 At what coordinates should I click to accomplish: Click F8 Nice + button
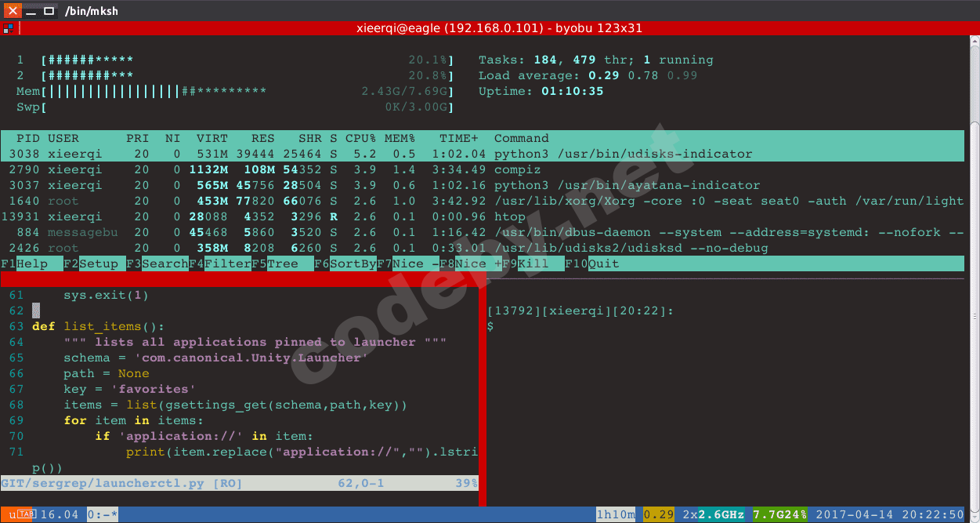coord(470,263)
